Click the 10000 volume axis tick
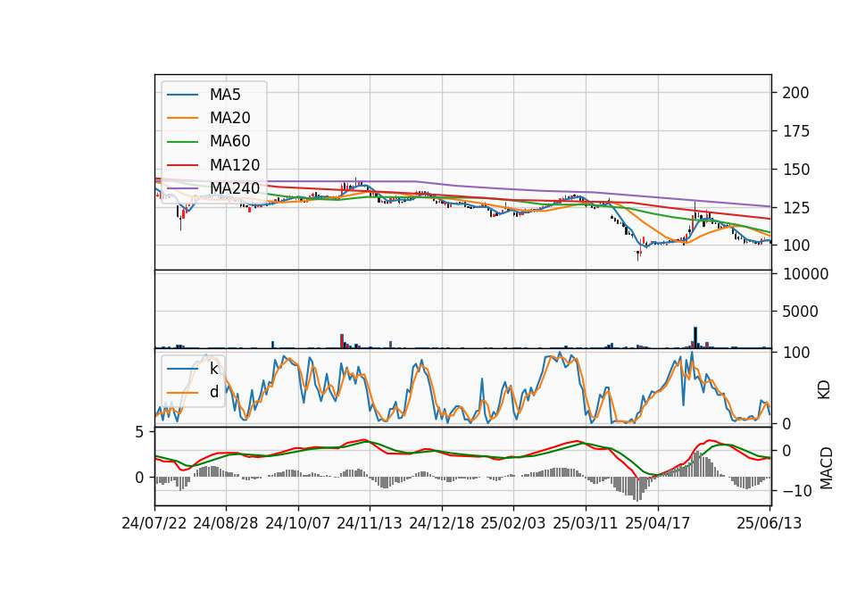 [805, 274]
